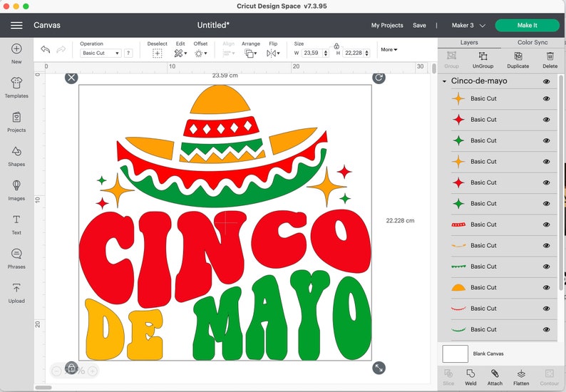566x392 pixels.
Task: Click the canvas horizontal scrollbar
Action: tap(43, 387)
